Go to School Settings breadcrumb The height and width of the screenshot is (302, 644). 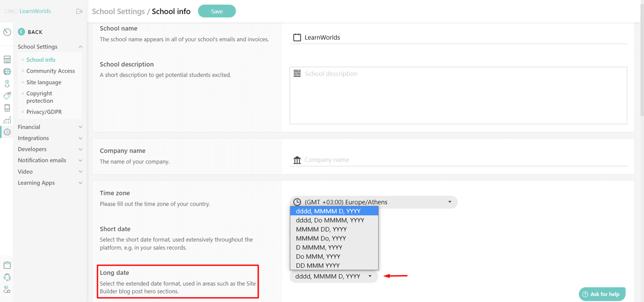point(119,11)
